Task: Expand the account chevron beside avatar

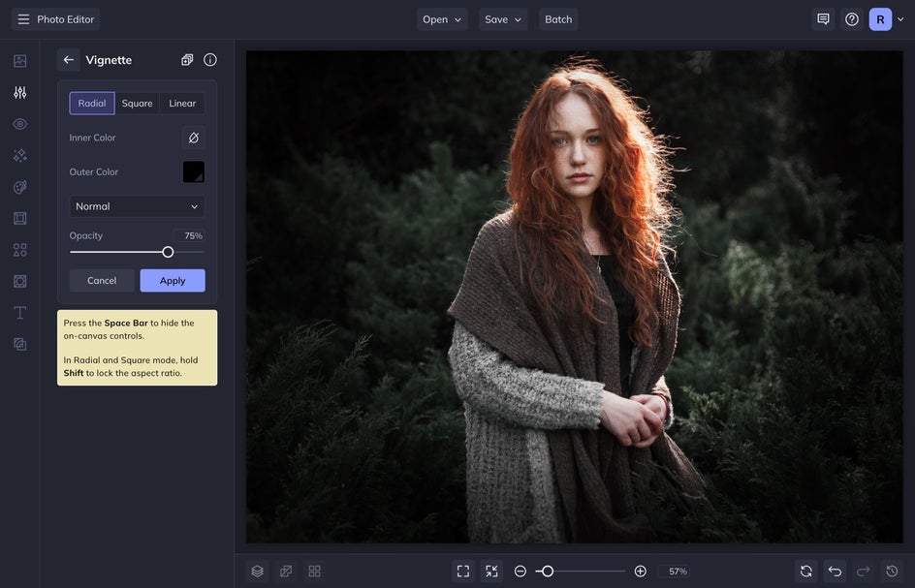Action: tap(900, 19)
